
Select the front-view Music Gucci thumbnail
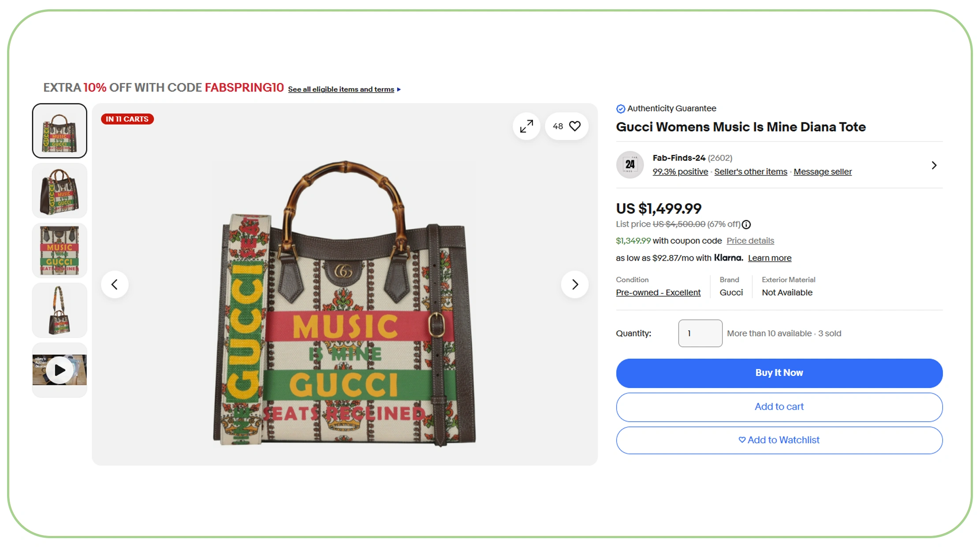coord(60,251)
